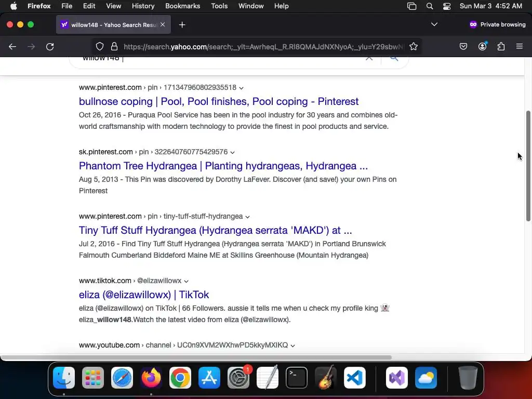Expand options for the bullnose coping Pinterest result
Image resolution: width=532 pixels, height=399 pixels.
pyautogui.click(x=241, y=88)
